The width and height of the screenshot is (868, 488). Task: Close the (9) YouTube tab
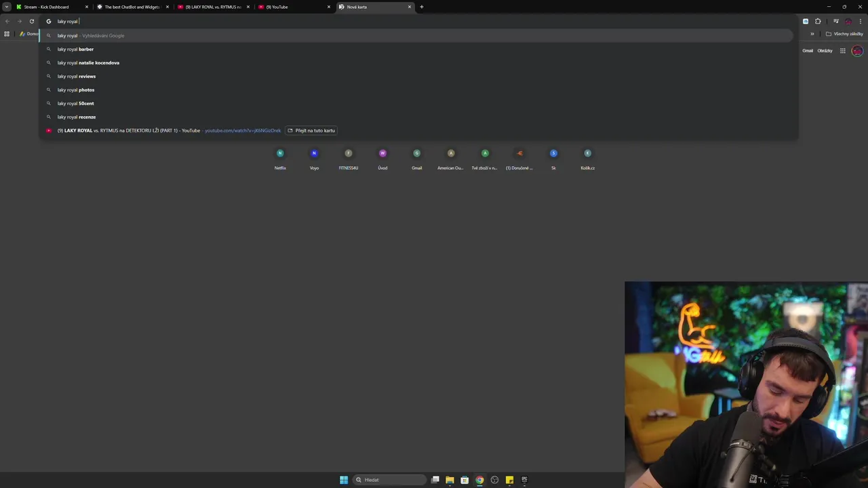point(329,7)
